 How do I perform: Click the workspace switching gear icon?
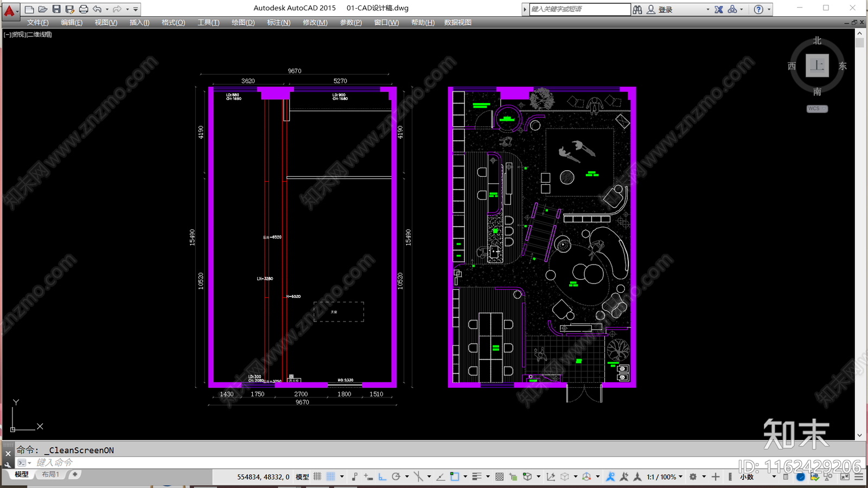click(x=693, y=477)
